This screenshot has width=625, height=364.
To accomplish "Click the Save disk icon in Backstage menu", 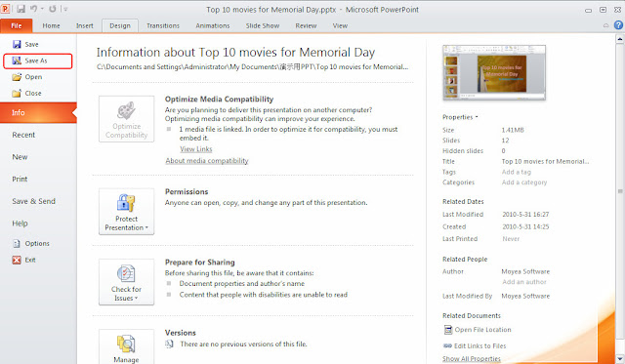I will click(x=17, y=44).
